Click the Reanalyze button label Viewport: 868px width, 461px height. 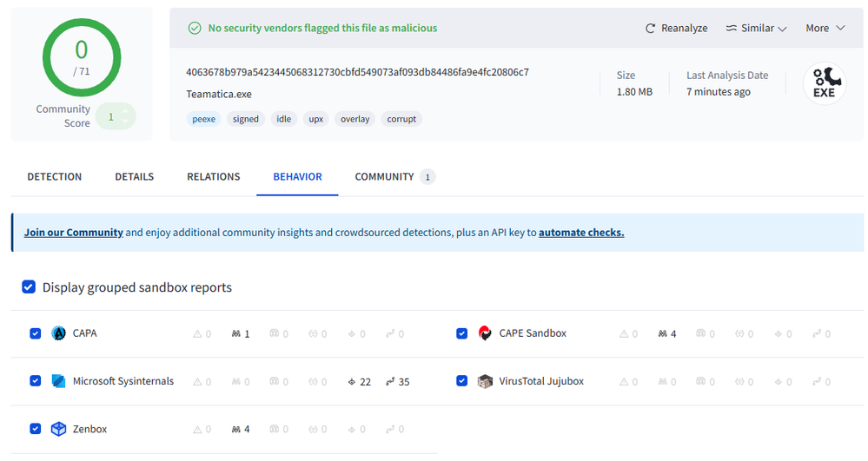[x=684, y=29]
